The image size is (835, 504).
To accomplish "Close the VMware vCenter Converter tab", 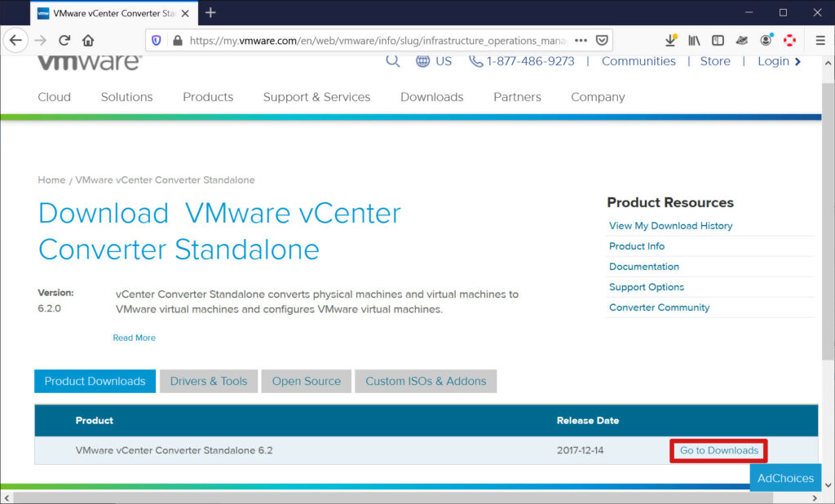I will click(x=185, y=13).
